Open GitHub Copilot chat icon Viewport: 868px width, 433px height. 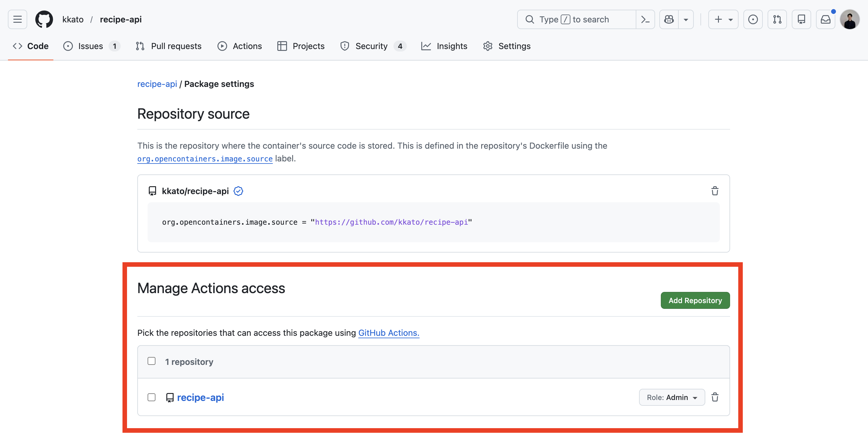tap(668, 19)
